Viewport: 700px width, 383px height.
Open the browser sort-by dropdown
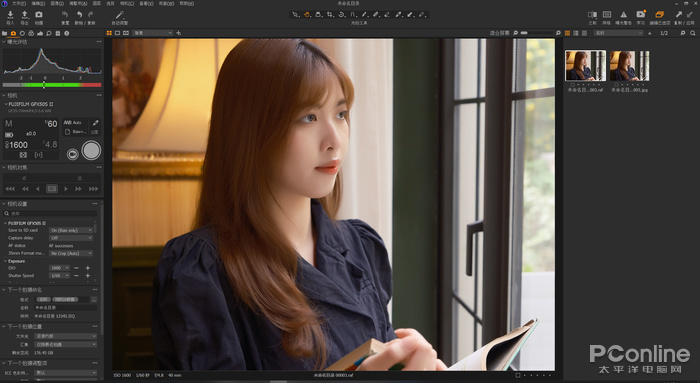point(618,33)
